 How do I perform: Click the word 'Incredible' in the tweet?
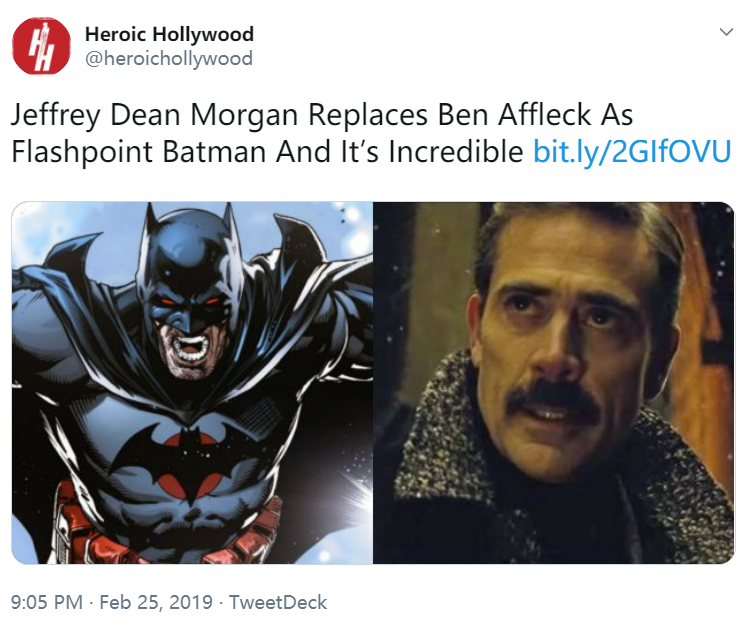coord(456,152)
